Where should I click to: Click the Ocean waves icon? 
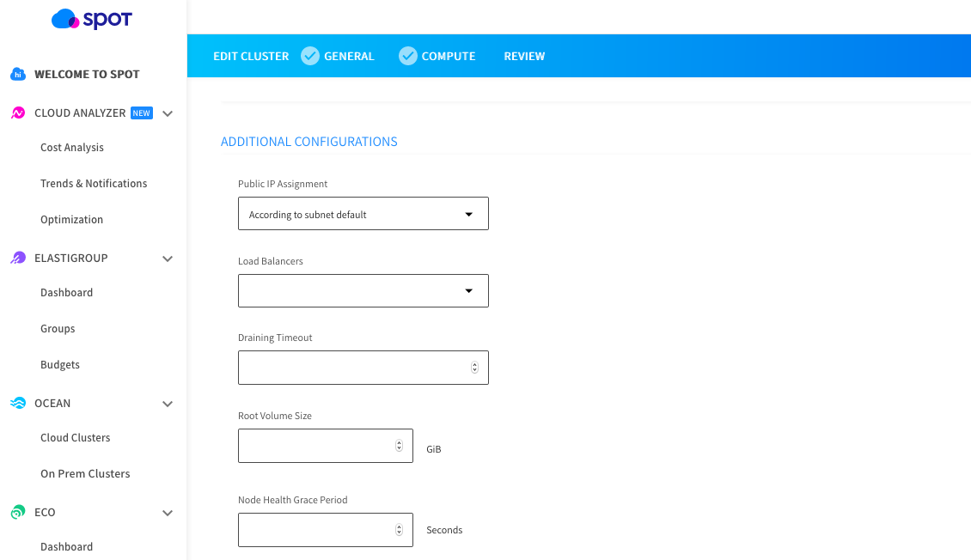tap(18, 403)
